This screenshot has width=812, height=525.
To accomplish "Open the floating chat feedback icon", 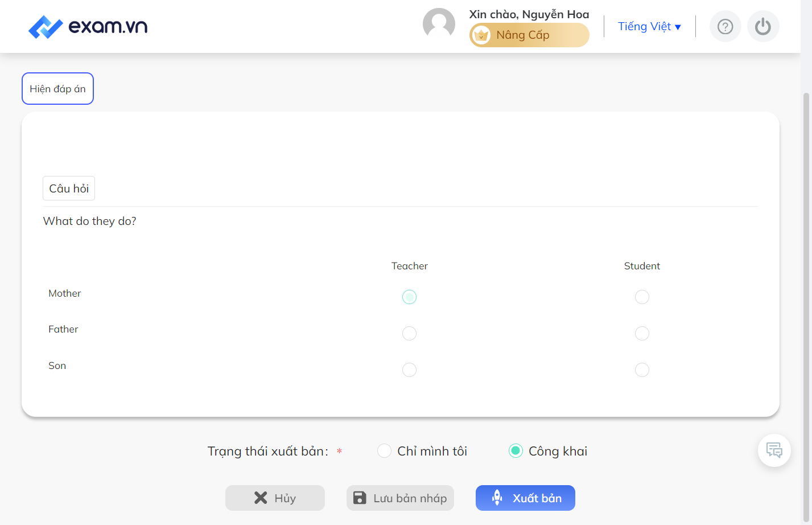I will 774,450.
